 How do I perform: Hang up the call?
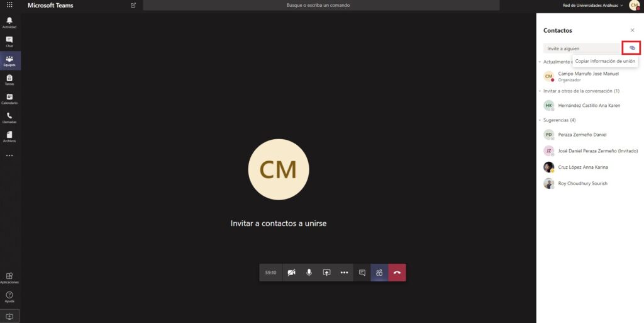(x=397, y=273)
